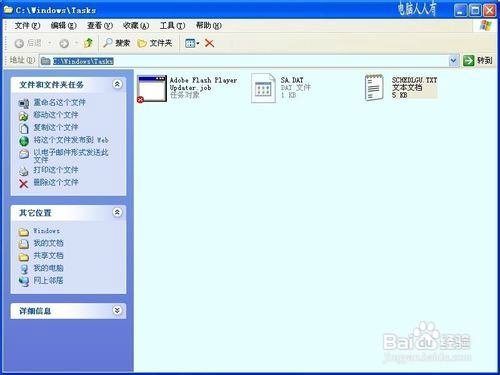The image size is (500, 375).
Task: Open the Back history dropdown arrow
Action: tap(50, 43)
